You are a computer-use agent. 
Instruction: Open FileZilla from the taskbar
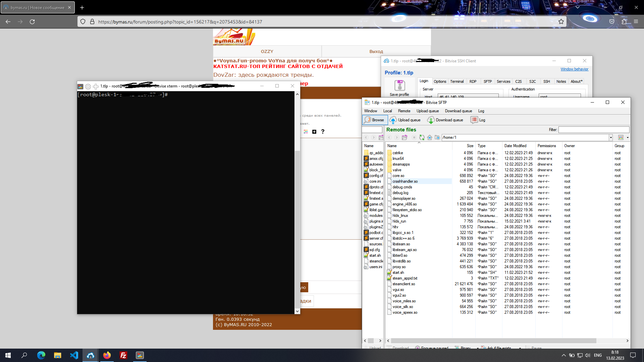[123, 355]
